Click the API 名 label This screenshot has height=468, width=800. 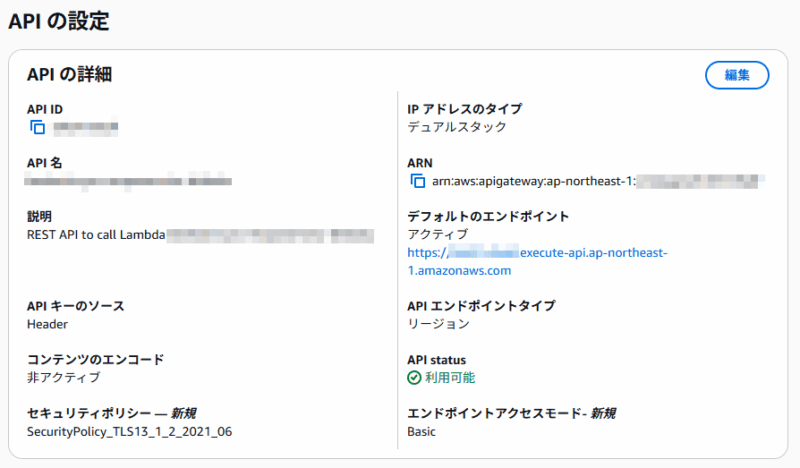pos(44,163)
